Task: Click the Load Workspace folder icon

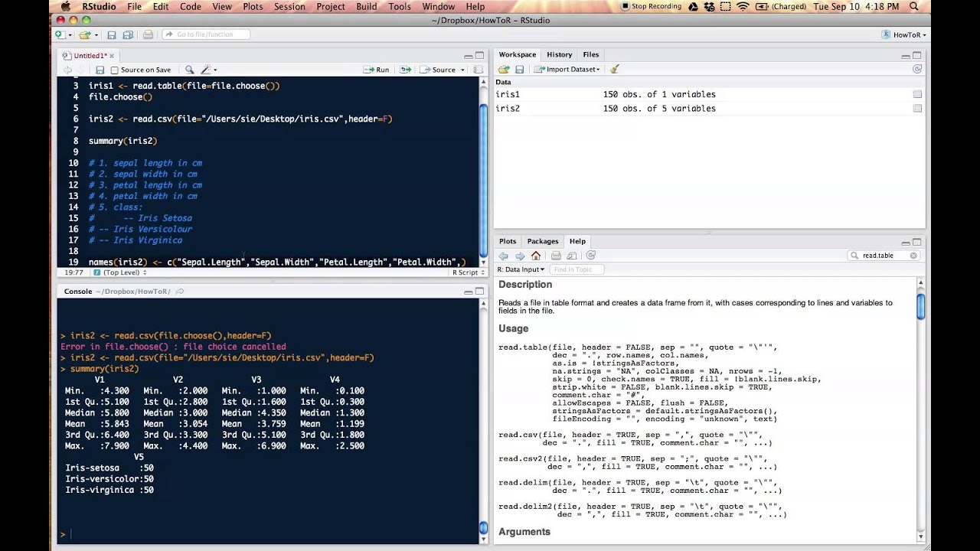Action: pyautogui.click(x=504, y=69)
